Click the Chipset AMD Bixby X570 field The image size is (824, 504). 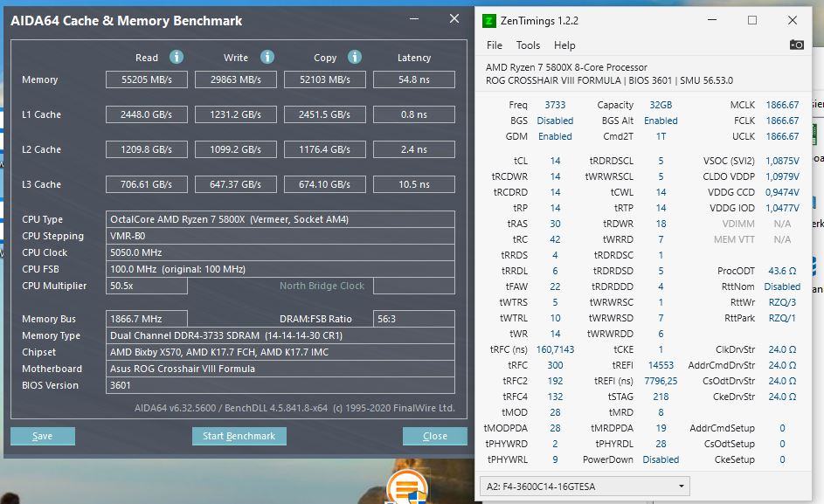pos(280,352)
